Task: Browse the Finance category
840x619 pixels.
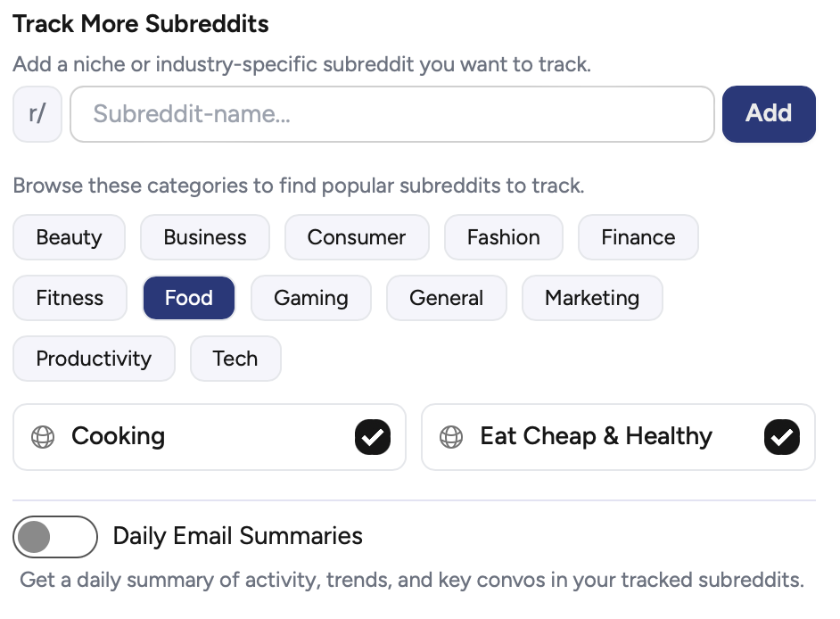Action: pos(638,237)
